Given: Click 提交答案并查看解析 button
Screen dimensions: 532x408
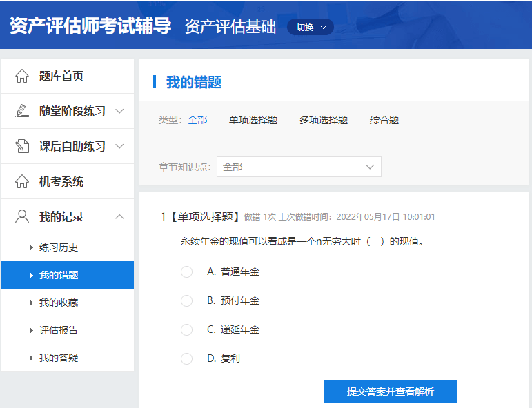Looking at the screenshot, I should click(391, 391).
